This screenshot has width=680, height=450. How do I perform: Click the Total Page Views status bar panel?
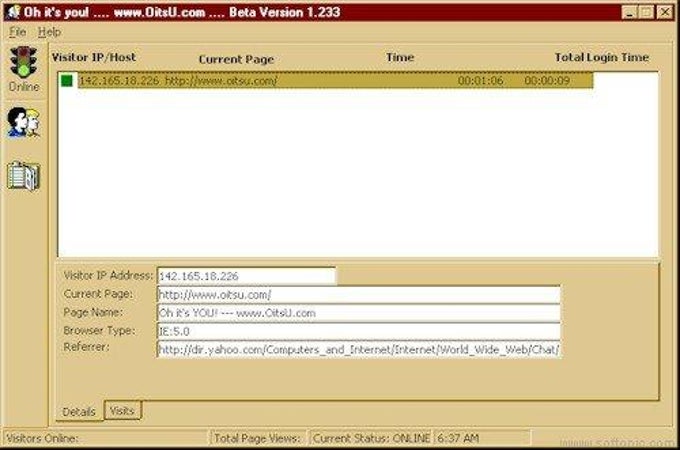tap(259, 438)
